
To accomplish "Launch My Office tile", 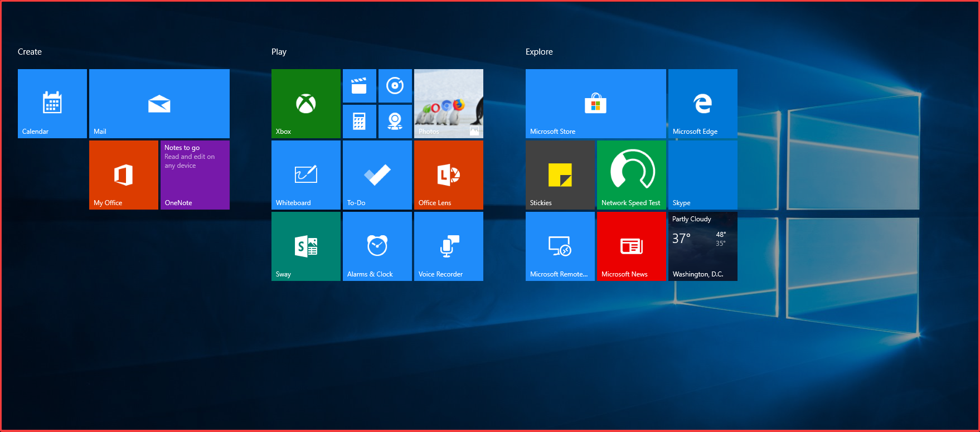I will pyautogui.click(x=123, y=175).
